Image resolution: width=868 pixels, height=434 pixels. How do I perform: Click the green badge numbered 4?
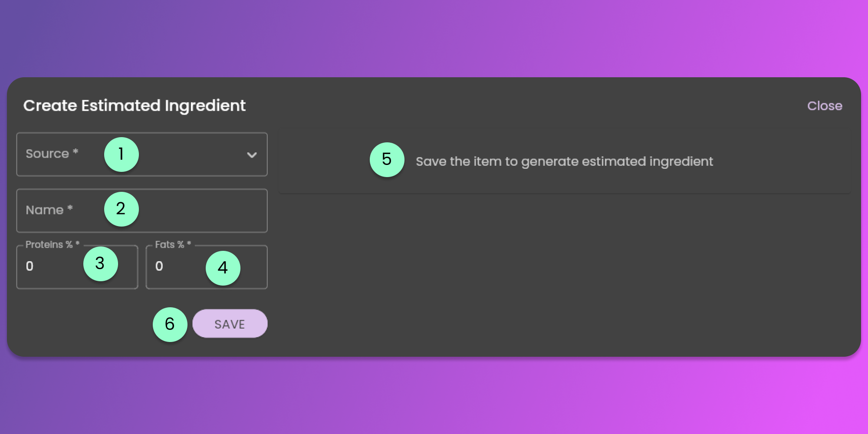click(223, 268)
